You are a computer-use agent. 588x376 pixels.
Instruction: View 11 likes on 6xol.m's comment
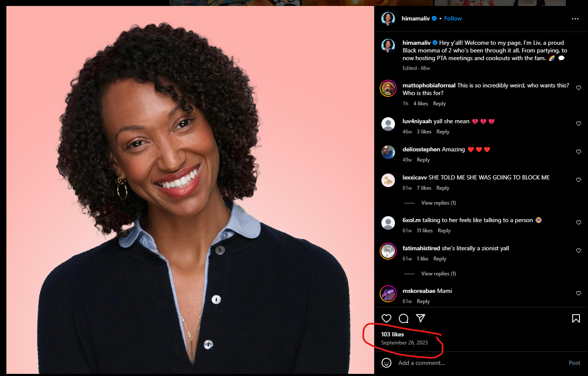click(424, 231)
